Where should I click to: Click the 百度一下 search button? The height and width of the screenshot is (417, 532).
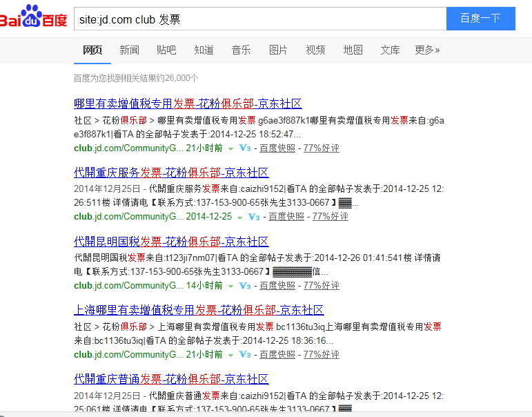point(481,19)
